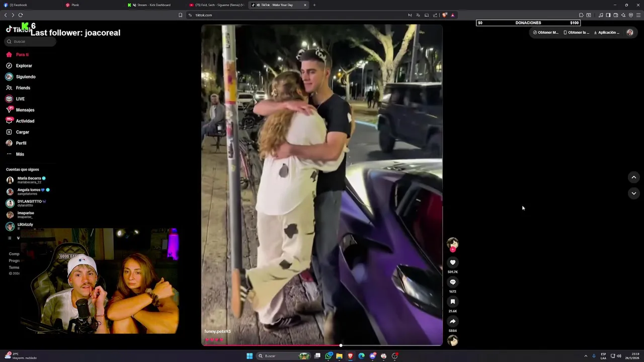644x362 pixels.
Task: Open María Becerra's account
Action: [x=26, y=179]
